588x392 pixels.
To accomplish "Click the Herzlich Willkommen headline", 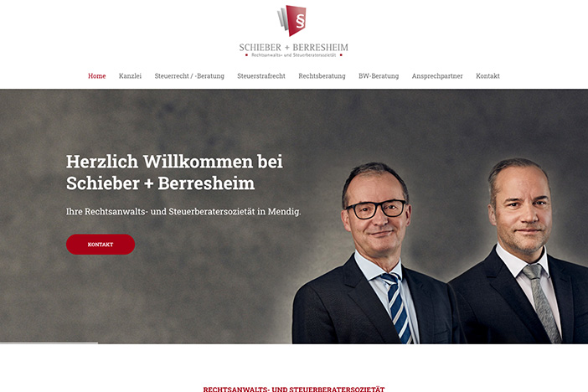I will coord(174,173).
